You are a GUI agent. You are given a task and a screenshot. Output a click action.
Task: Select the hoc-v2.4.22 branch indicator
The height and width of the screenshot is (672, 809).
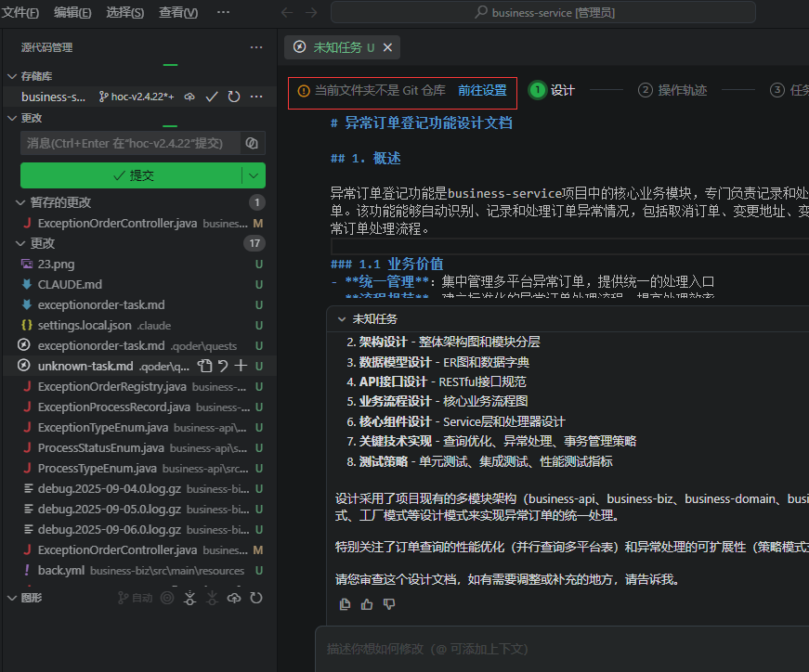click(137, 97)
